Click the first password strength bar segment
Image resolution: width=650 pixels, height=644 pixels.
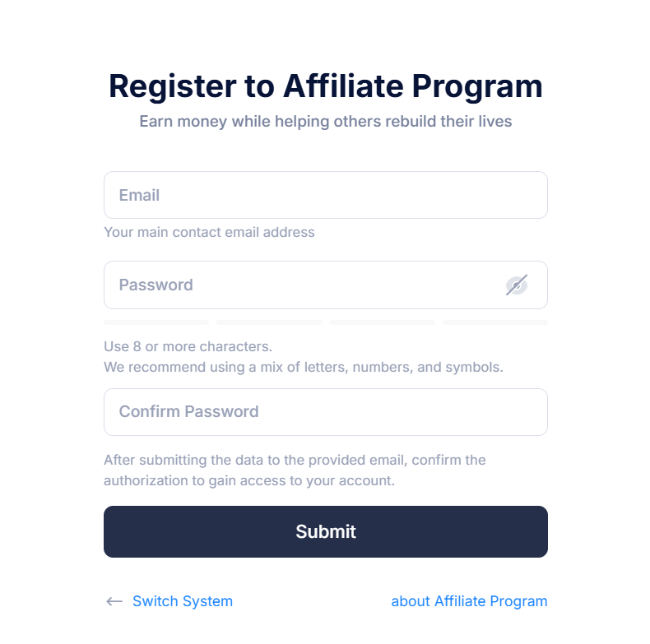(x=156, y=322)
